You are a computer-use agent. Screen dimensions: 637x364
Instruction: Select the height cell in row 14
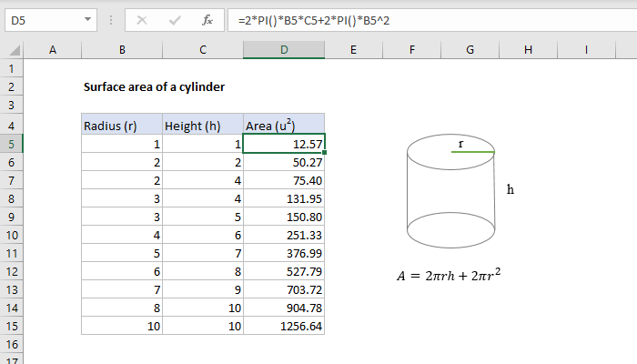click(203, 308)
